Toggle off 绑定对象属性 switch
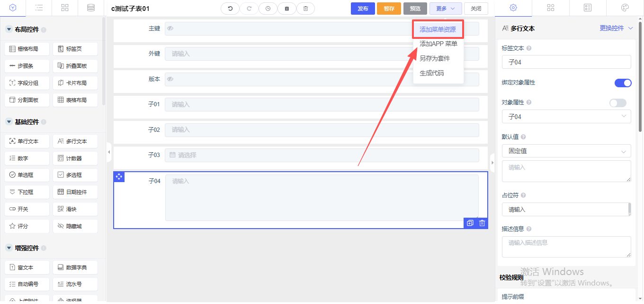The image size is (644, 304). click(x=623, y=83)
